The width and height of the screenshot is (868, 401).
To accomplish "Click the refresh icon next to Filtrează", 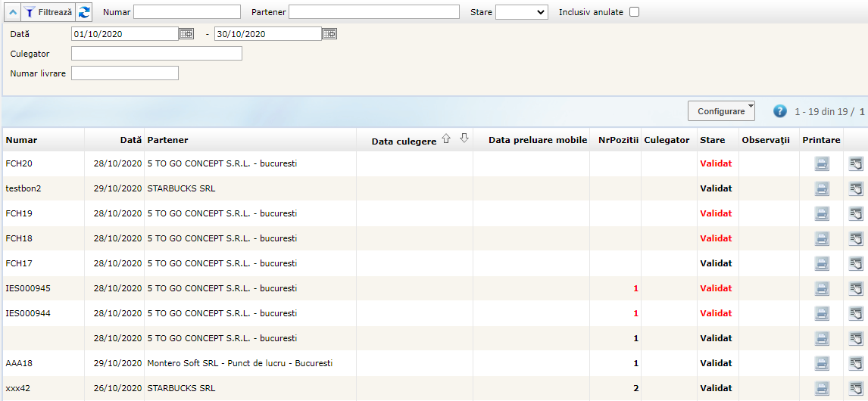I will coord(84,12).
